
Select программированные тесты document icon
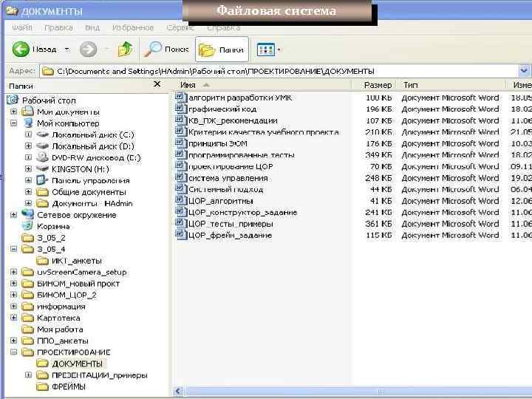point(181,154)
